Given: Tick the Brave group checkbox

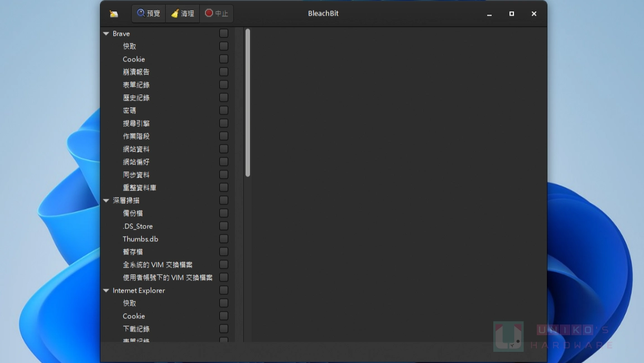Looking at the screenshot, I should point(224,34).
